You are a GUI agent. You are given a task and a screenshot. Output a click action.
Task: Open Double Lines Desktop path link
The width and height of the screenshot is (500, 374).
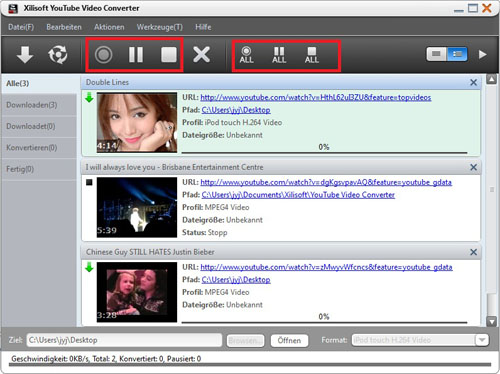[x=236, y=110]
